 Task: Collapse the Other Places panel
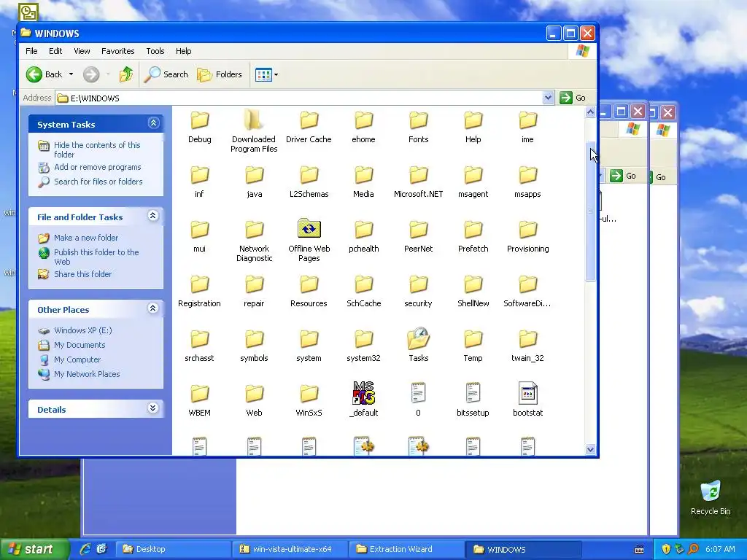(153, 308)
